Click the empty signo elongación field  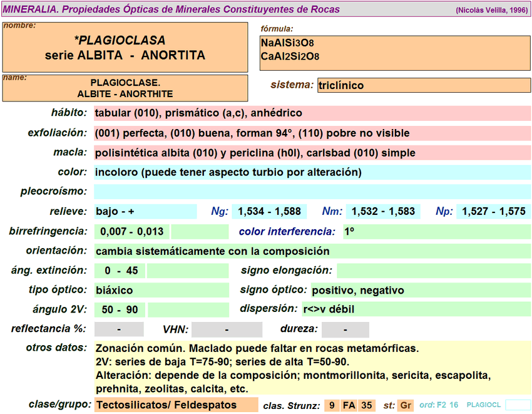(433, 271)
